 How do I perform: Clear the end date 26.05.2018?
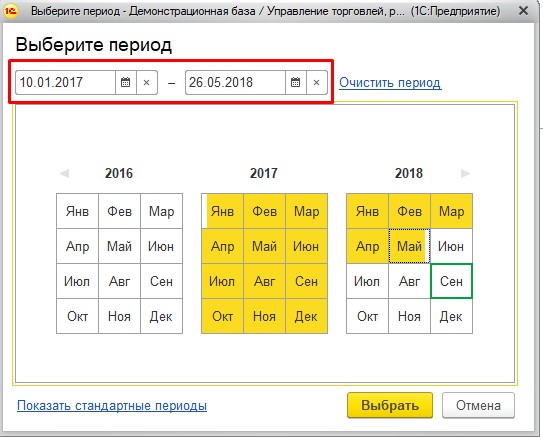point(317,82)
